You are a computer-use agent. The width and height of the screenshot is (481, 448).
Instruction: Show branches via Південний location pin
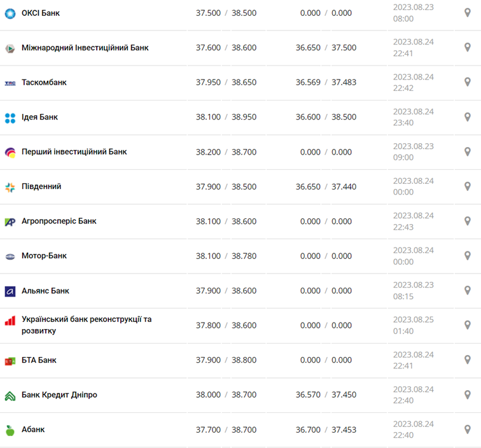coord(467,186)
